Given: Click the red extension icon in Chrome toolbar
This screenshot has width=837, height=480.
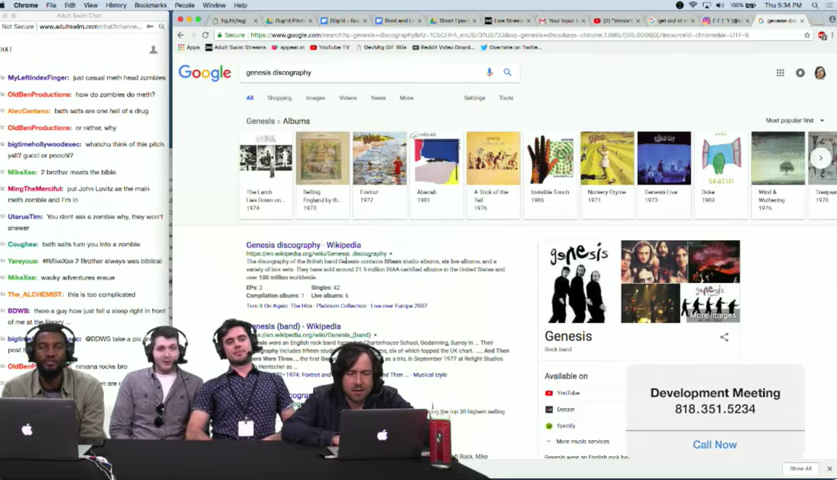Looking at the screenshot, I should point(822,36).
